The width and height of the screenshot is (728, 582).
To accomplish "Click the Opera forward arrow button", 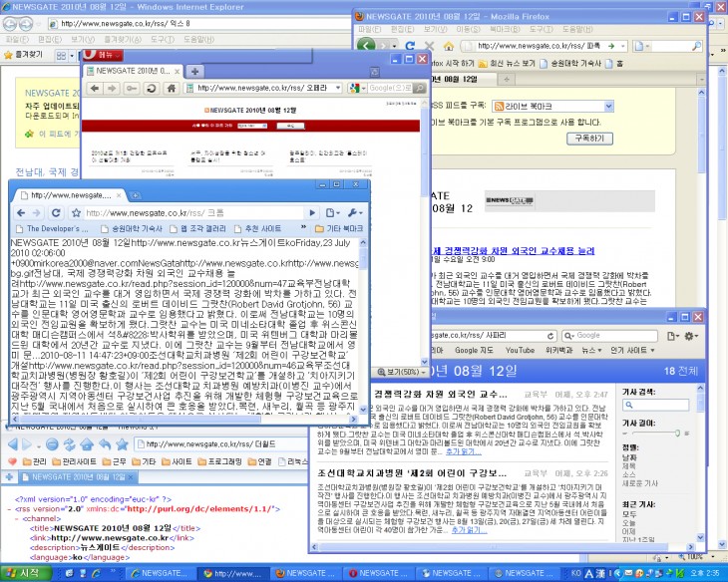I will click(112, 88).
